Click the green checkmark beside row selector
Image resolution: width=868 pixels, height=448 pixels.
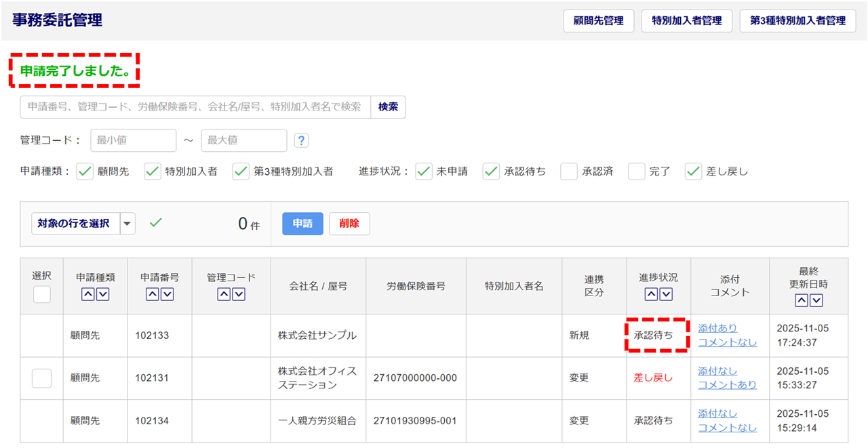[156, 223]
